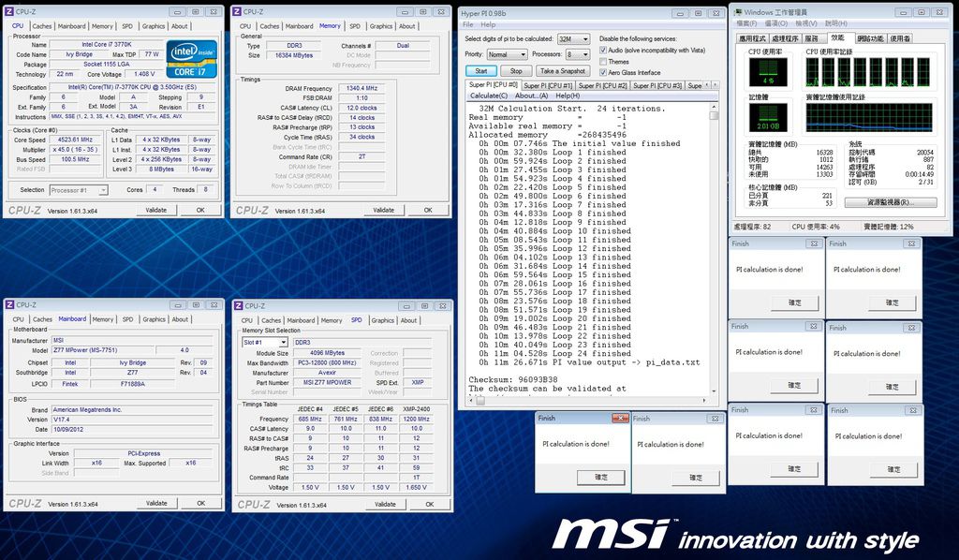Screen dimensions: 959x560
Task: Switch to the Super PI [CPU #1] tab
Action: 547,85
